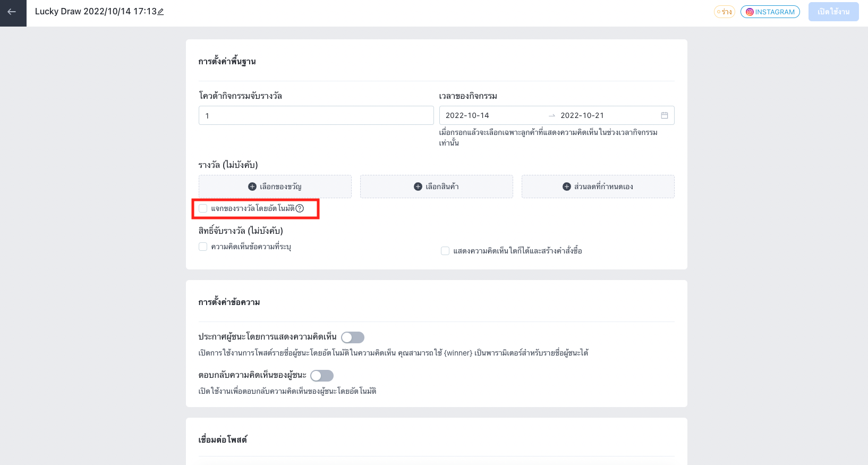Viewport: 868px width, 465px height.
Task: Add a prize via เลือกของขวัญ button
Action: click(275, 187)
